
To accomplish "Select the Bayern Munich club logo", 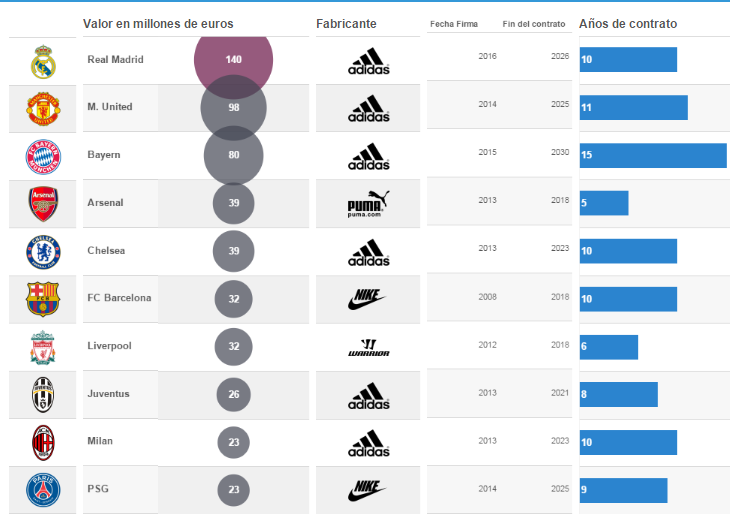I will pos(43,156).
